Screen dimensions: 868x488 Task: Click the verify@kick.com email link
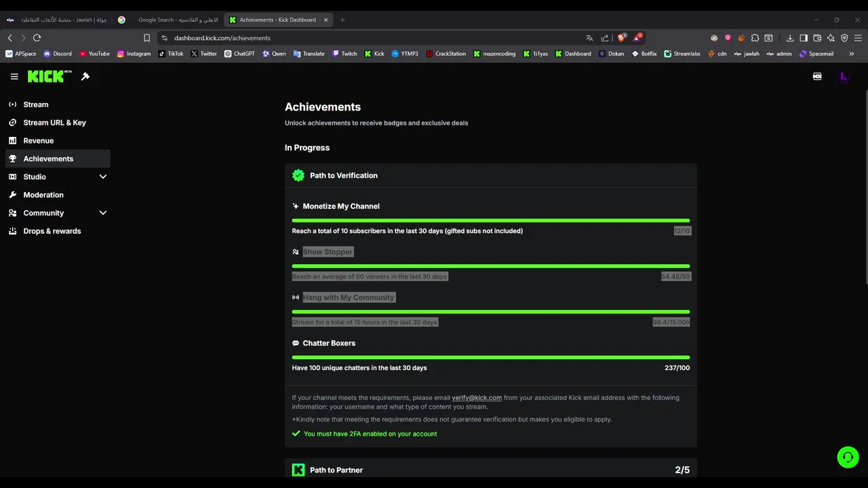[477, 398]
